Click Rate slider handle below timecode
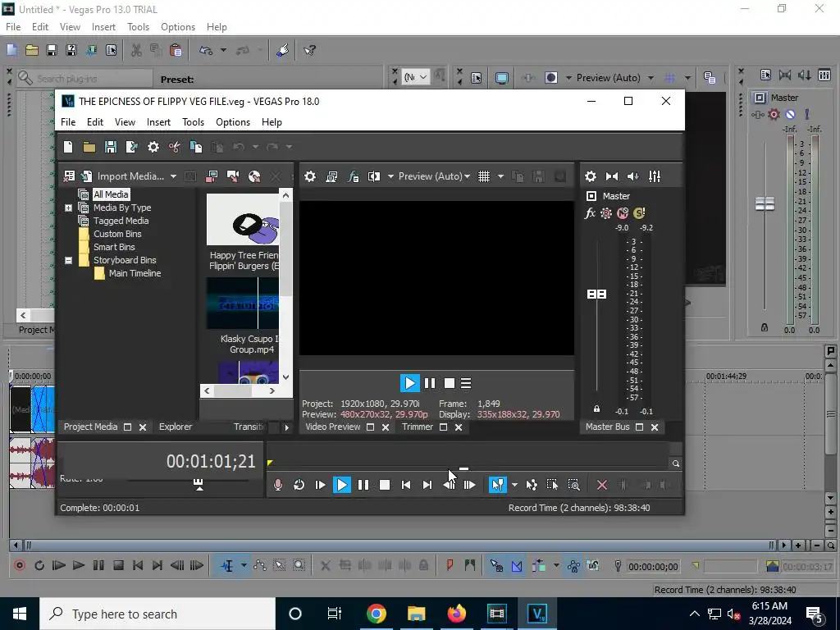Image resolution: width=840 pixels, height=630 pixels. pyautogui.click(x=199, y=484)
